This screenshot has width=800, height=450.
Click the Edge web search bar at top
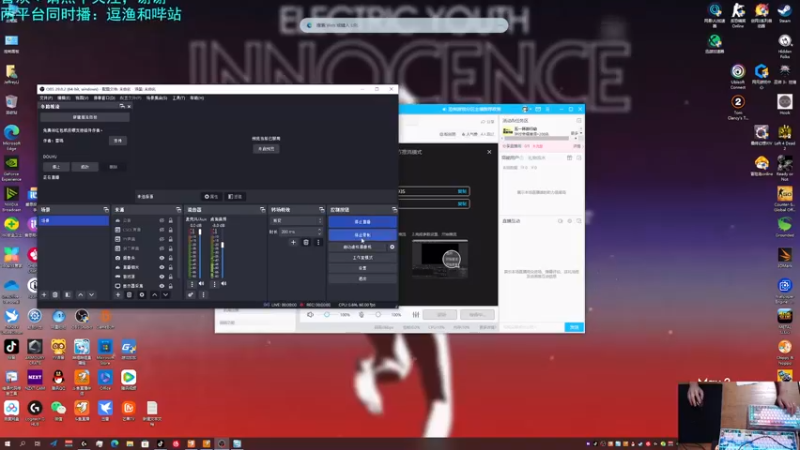coord(404,25)
